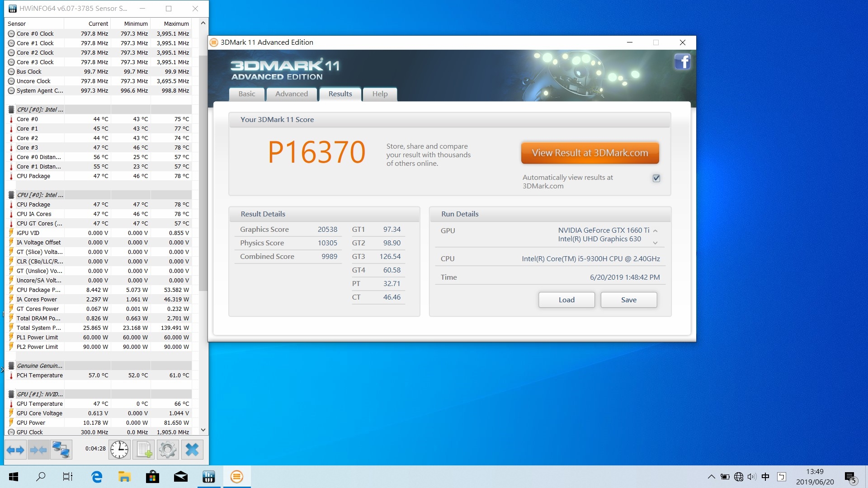Click the Genuine Genuin... section header
Image resolution: width=868 pixels, height=488 pixels.
99,366
